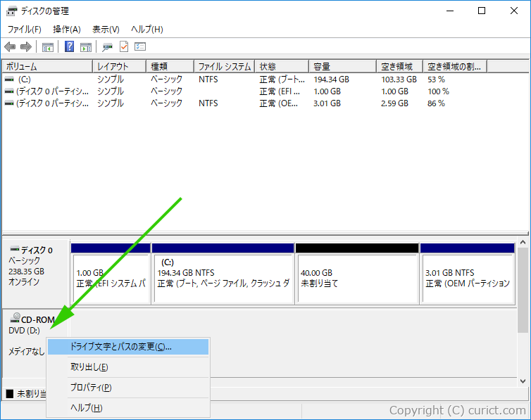
Task: Maximize the Disk Management window
Action: pyautogui.click(x=482, y=11)
